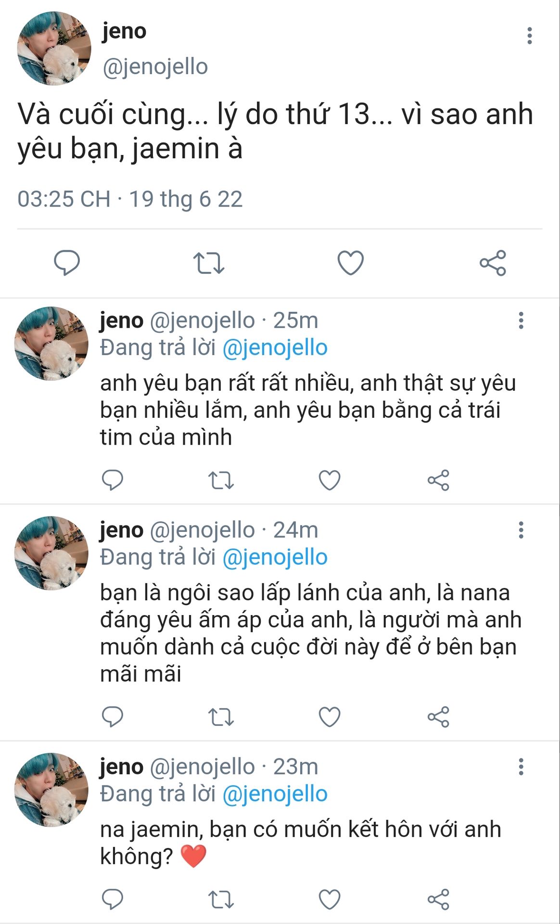Like the 25m reply tweet
Viewport: 560px width, 924px height.
(x=330, y=480)
